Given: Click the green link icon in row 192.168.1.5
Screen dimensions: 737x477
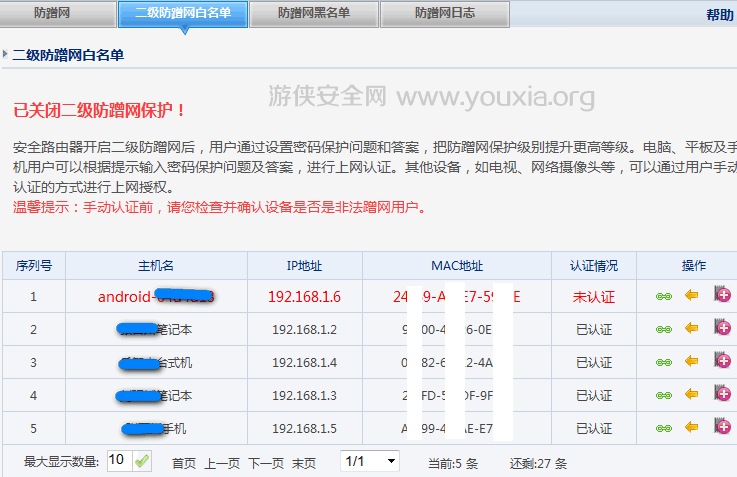Looking at the screenshot, I should click(664, 428).
